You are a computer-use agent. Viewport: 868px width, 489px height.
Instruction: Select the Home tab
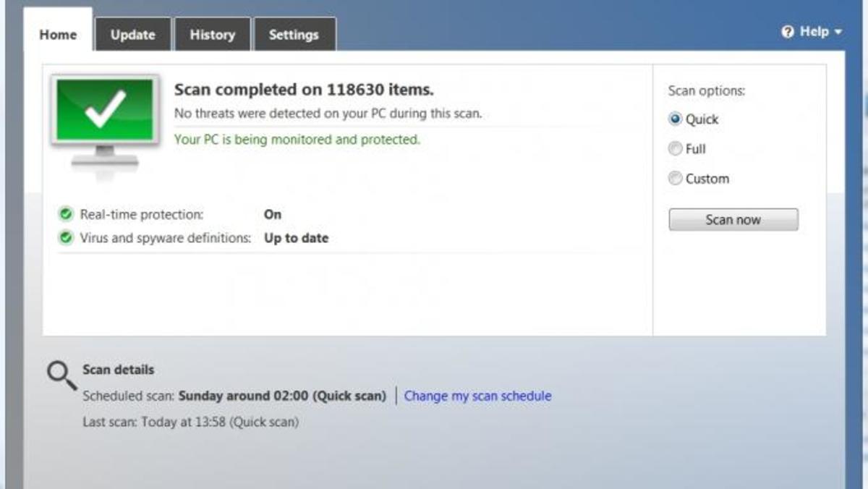tap(58, 35)
